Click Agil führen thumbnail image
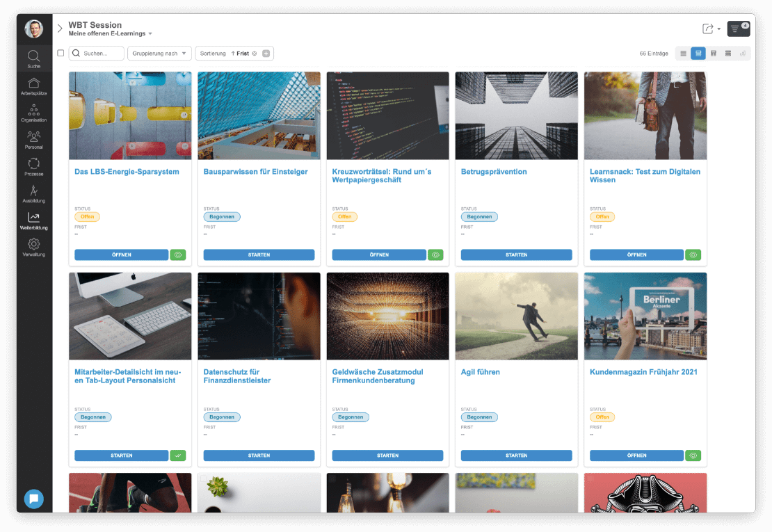The height and width of the screenshot is (532, 772). click(x=517, y=316)
